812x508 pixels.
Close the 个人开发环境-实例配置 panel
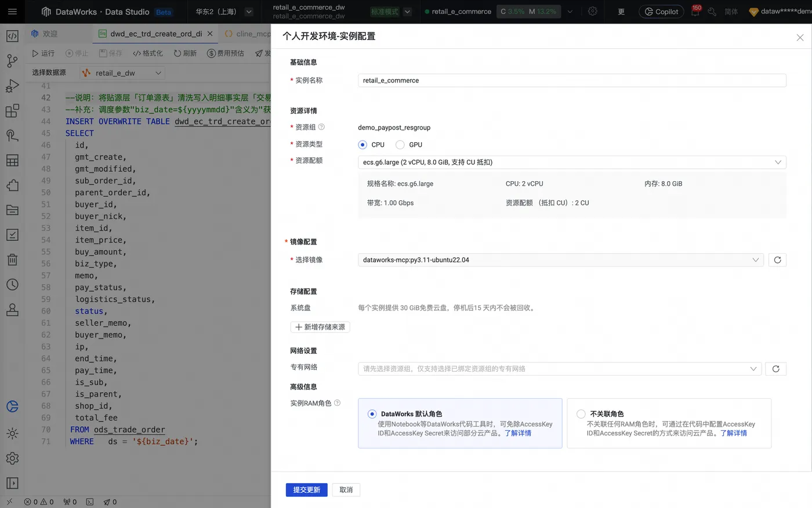coord(800,38)
